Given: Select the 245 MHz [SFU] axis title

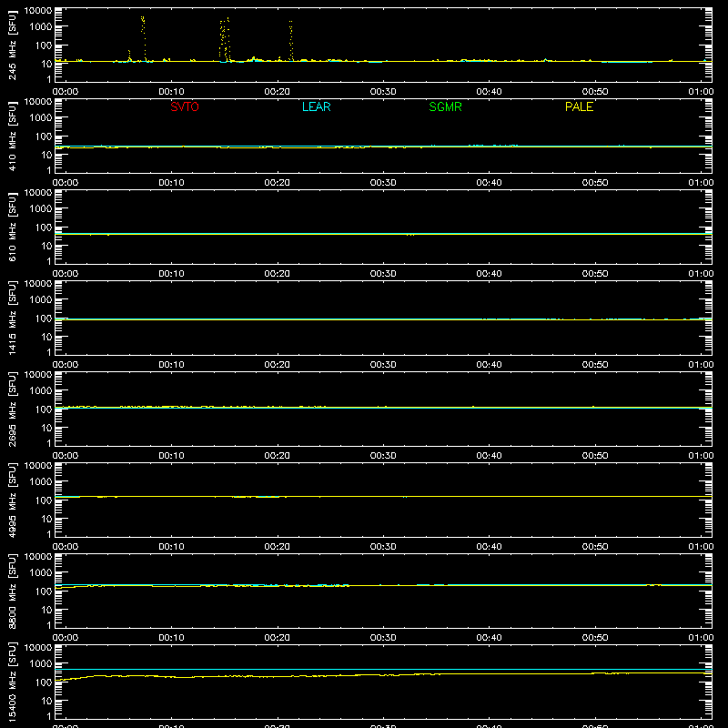Looking at the screenshot, I should pos(13,45).
